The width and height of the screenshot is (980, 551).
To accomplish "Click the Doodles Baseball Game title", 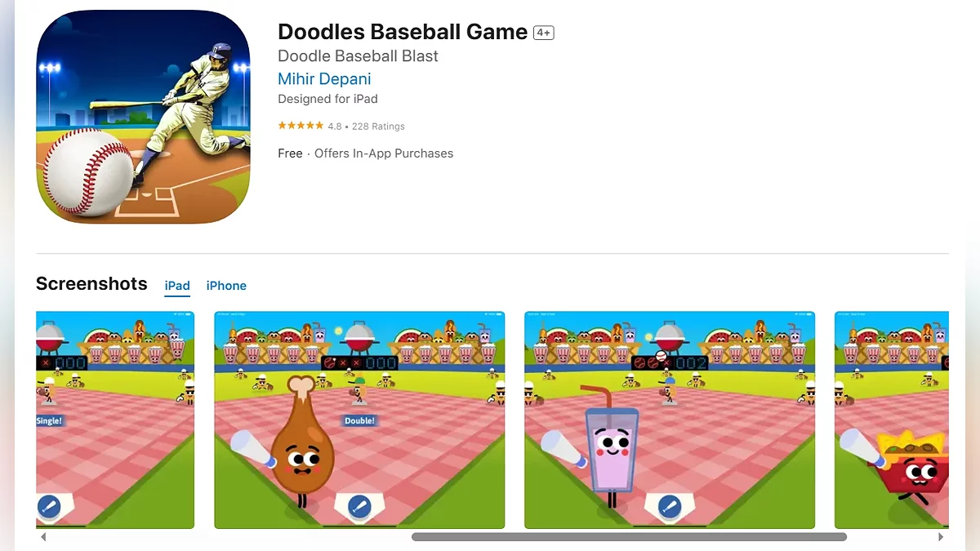I will [403, 32].
